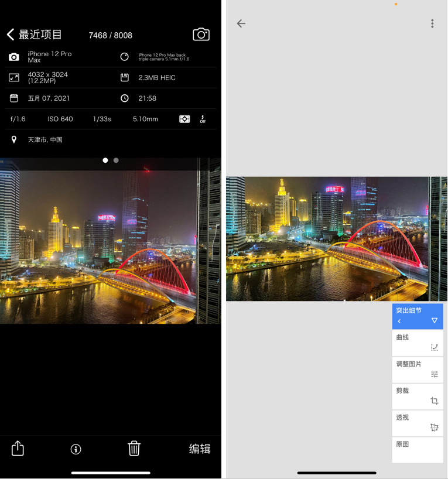Delete photo with the trash icon
The width and height of the screenshot is (448, 479).
[134, 448]
